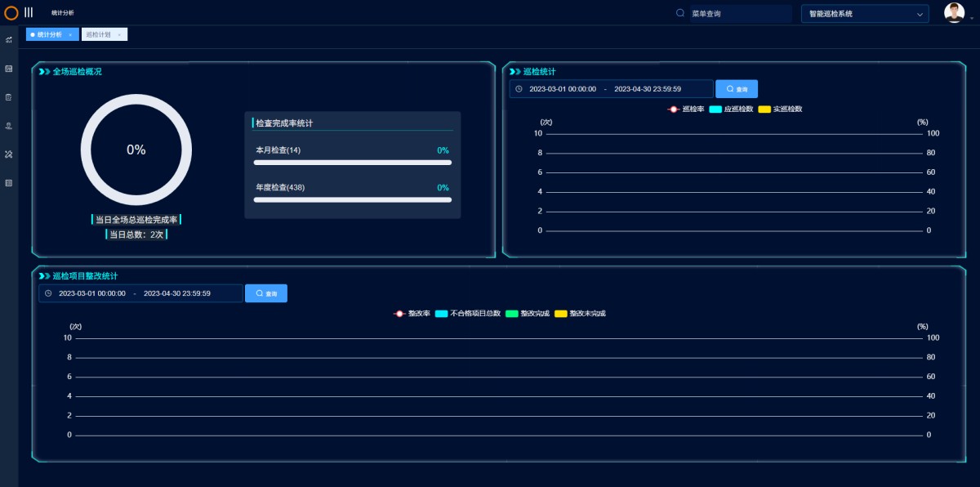Select the 统计分析 tab
Image resolution: width=980 pixels, height=487 pixels.
pyautogui.click(x=50, y=34)
